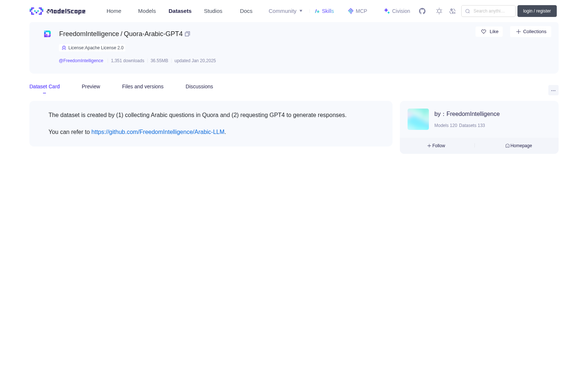Open the GitHub icon in the header
588x368 pixels.
(422, 11)
